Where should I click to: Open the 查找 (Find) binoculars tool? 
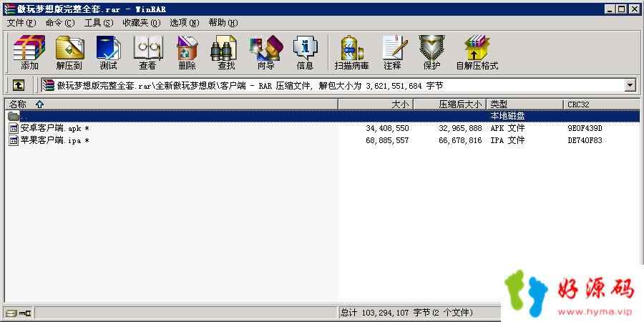[226, 52]
